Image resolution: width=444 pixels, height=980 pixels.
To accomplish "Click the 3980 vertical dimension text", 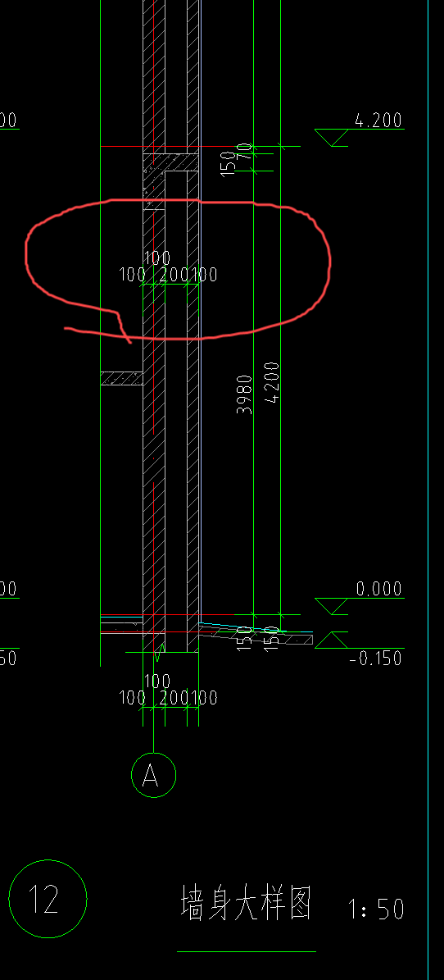I will 245,394.
